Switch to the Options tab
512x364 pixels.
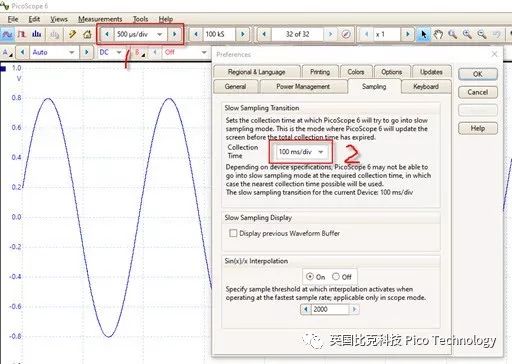[391, 72]
